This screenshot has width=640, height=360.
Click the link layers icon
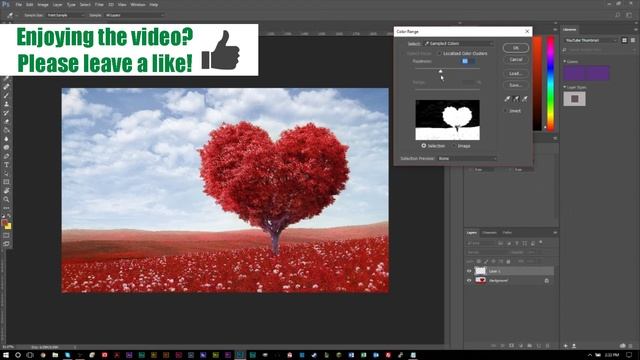pyautogui.click(x=493, y=346)
